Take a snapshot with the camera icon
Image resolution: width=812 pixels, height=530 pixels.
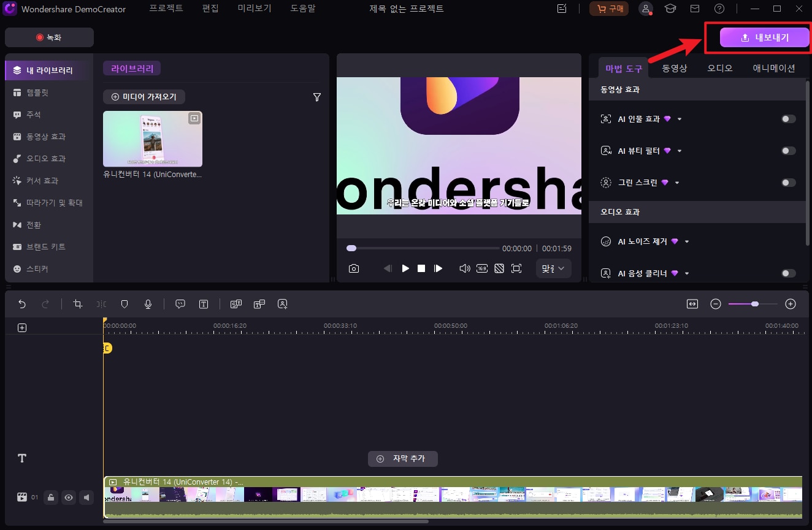coord(354,268)
